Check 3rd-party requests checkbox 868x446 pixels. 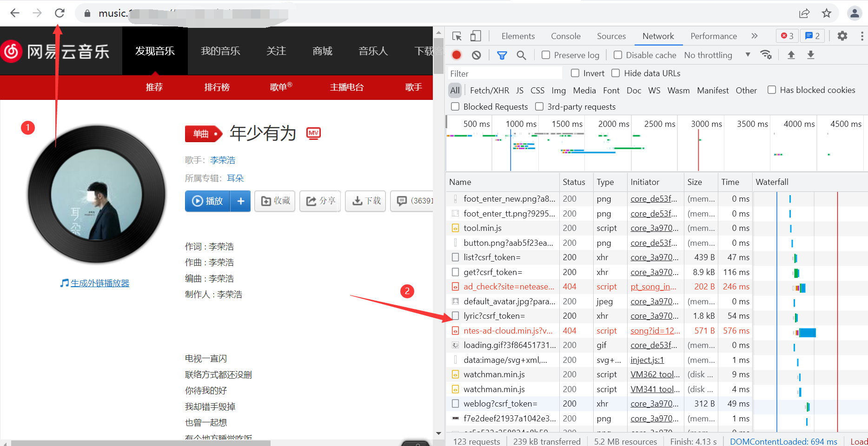tap(539, 106)
